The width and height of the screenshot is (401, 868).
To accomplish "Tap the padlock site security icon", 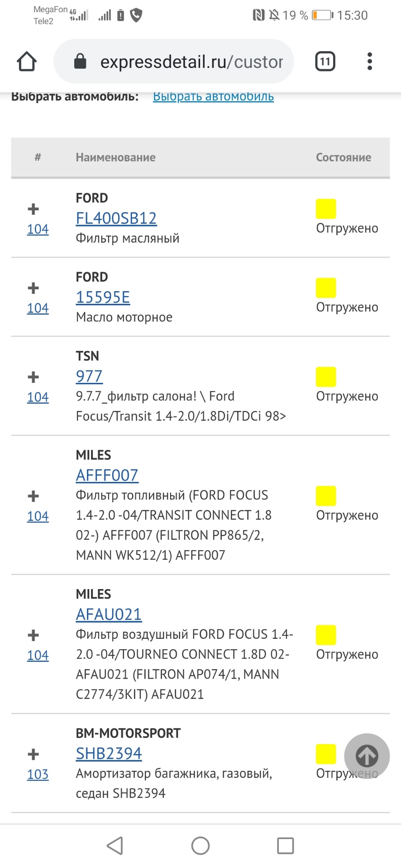I will (80, 61).
